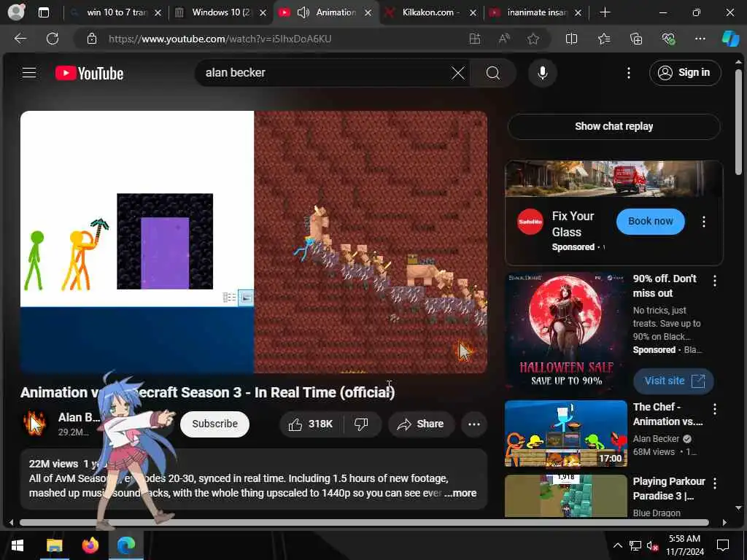
Task: Open Alan Becker channel avatar
Action: pyautogui.click(x=35, y=424)
